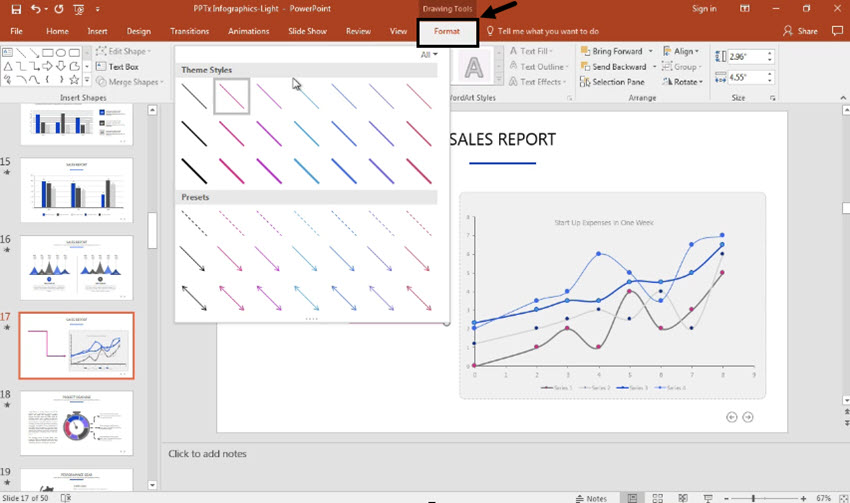Click the Undo arrow icon
Image resolution: width=850 pixels, height=503 pixels.
click(35, 9)
